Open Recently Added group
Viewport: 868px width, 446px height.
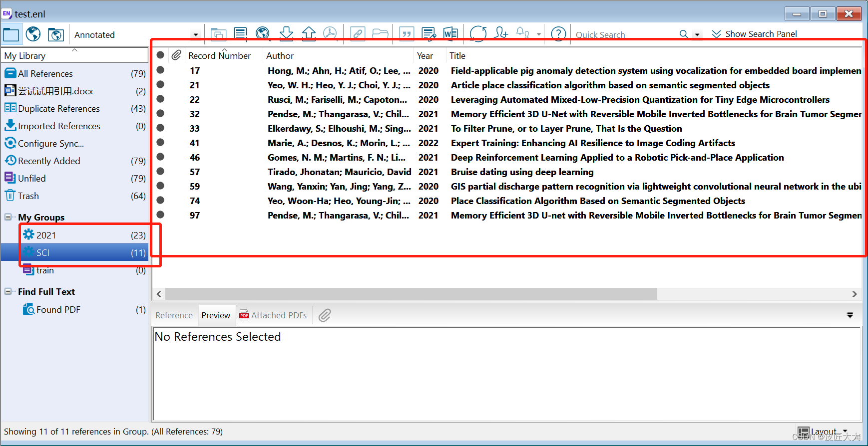click(x=75, y=161)
